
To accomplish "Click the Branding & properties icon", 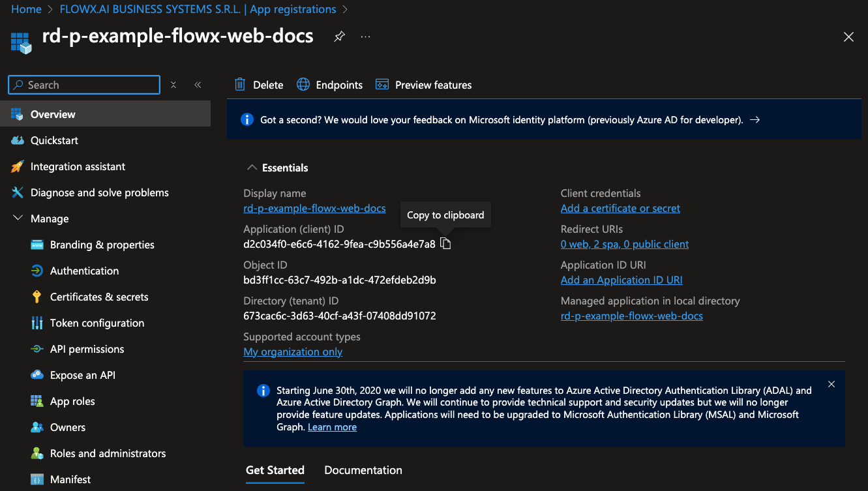I will tap(37, 245).
